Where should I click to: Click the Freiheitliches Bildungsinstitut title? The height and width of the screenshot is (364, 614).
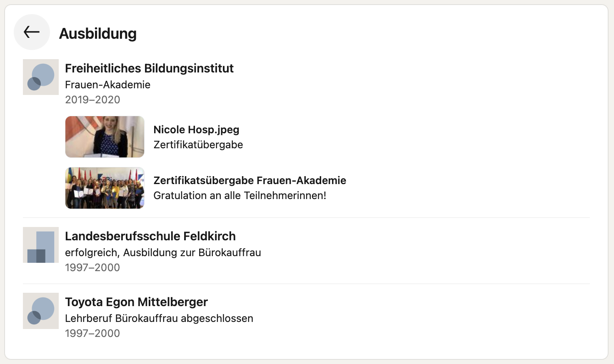point(149,68)
